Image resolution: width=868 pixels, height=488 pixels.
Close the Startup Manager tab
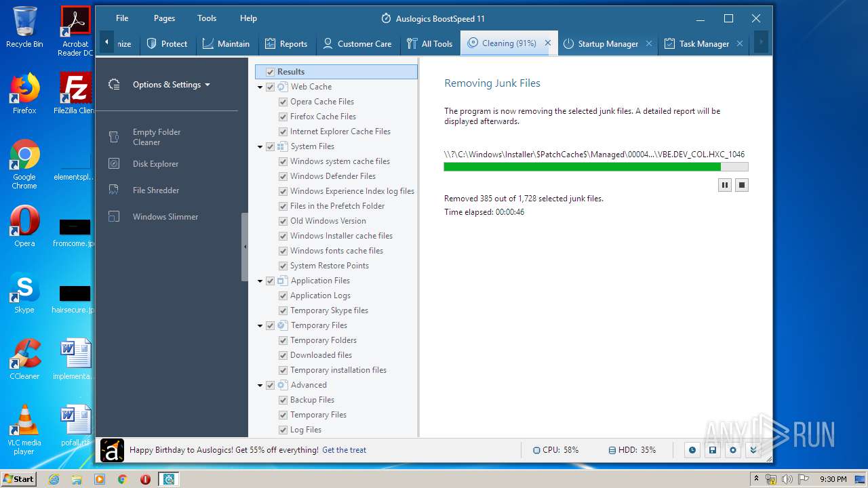tap(649, 43)
